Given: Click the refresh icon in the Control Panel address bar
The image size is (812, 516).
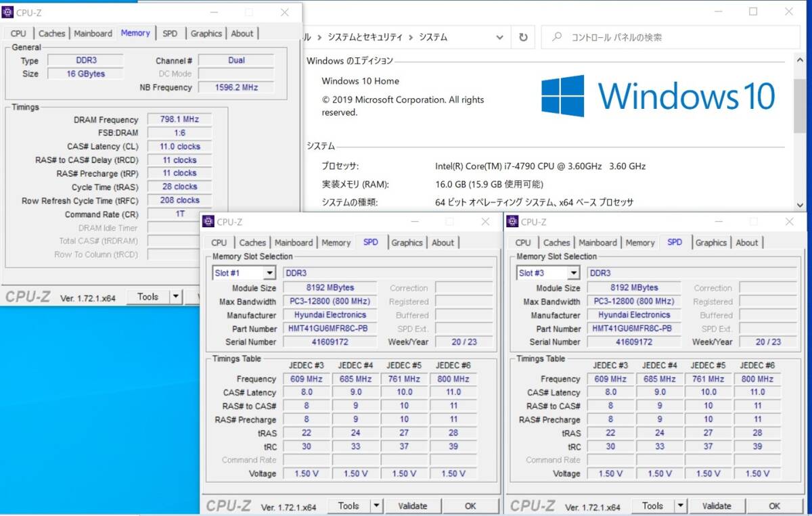Looking at the screenshot, I should [x=523, y=37].
